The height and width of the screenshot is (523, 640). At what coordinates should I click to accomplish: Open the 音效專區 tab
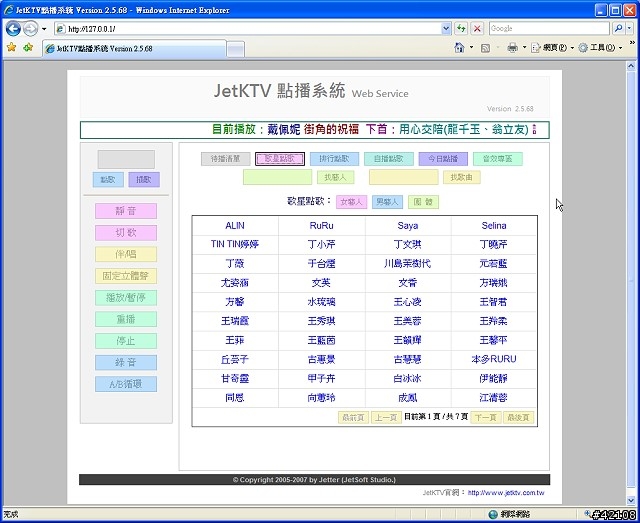(498, 159)
